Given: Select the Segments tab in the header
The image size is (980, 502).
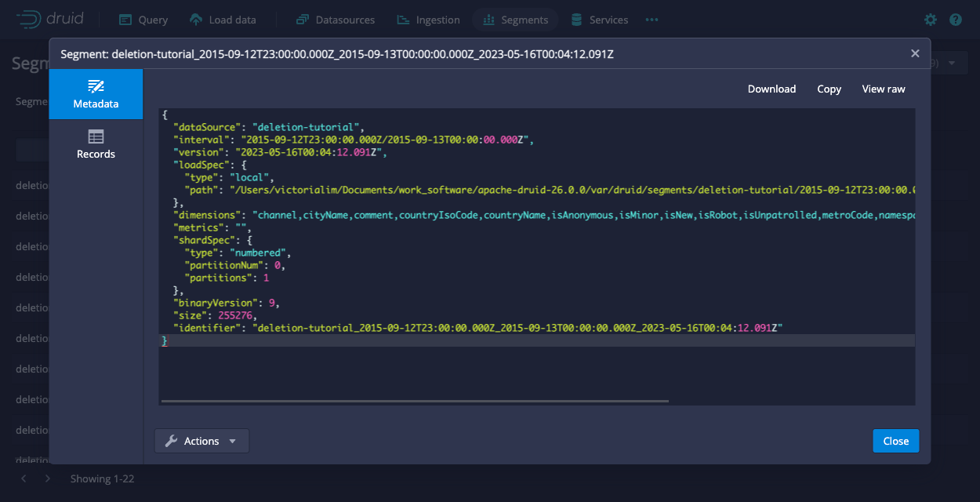Looking at the screenshot, I should coord(515,20).
